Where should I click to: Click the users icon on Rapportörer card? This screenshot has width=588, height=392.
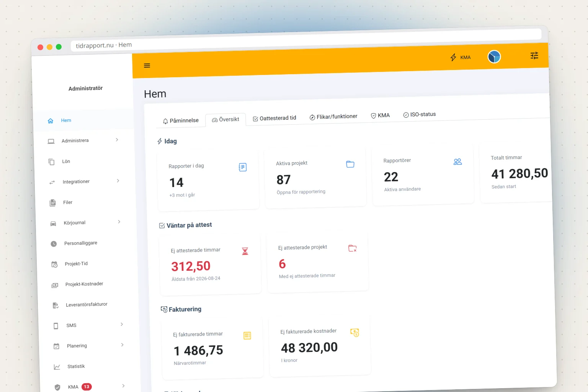coord(457,161)
